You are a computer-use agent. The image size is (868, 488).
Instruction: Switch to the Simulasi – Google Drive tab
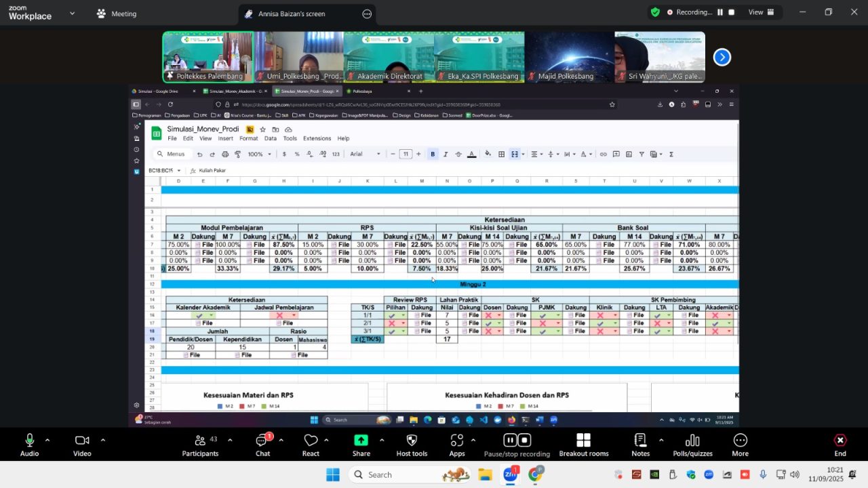(x=159, y=91)
